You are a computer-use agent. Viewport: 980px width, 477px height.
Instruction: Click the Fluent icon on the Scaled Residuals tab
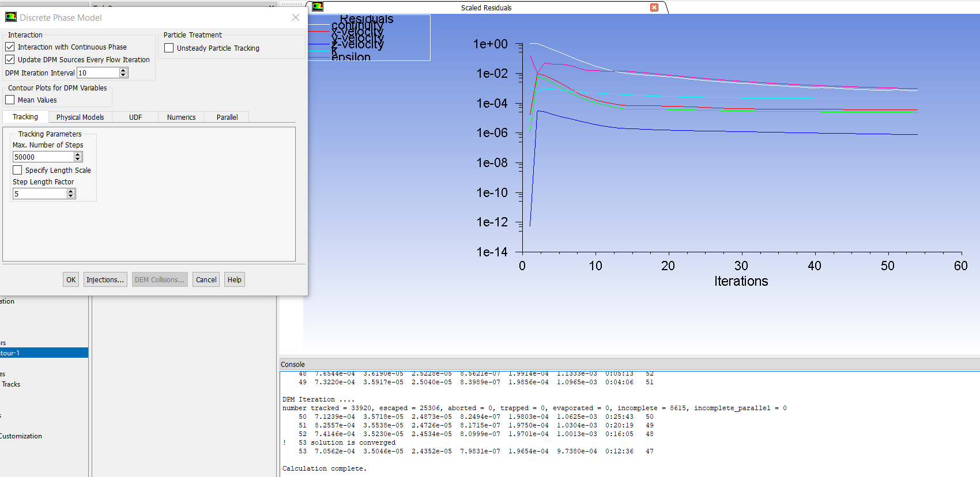click(318, 7)
